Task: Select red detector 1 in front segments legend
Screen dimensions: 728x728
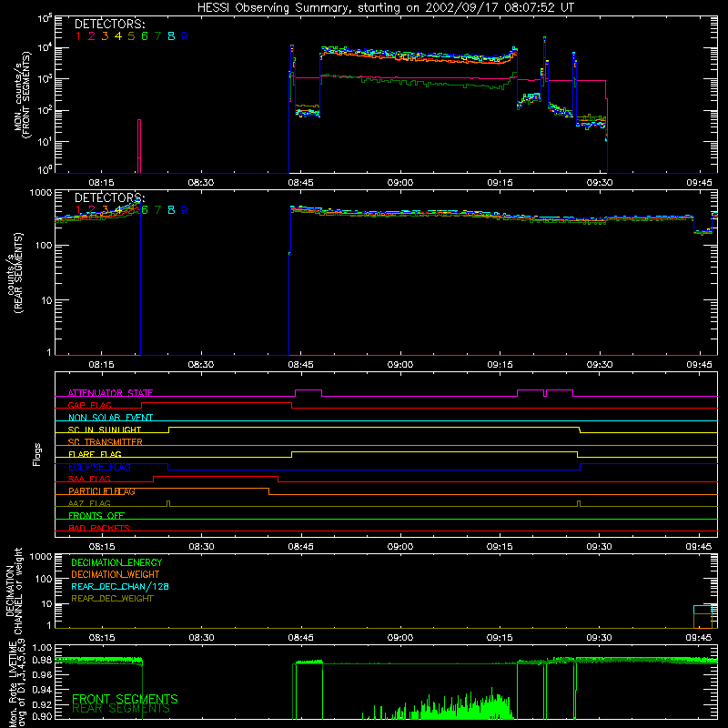Action: click(x=78, y=36)
